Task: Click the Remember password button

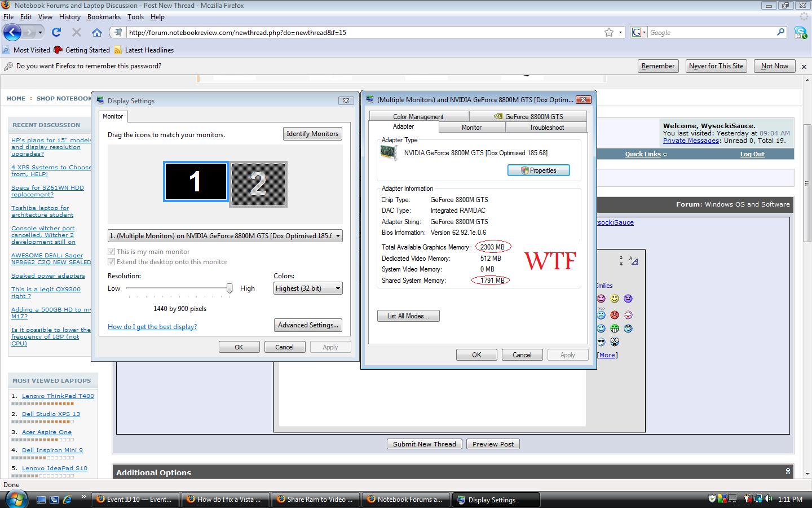Action: (658, 66)
